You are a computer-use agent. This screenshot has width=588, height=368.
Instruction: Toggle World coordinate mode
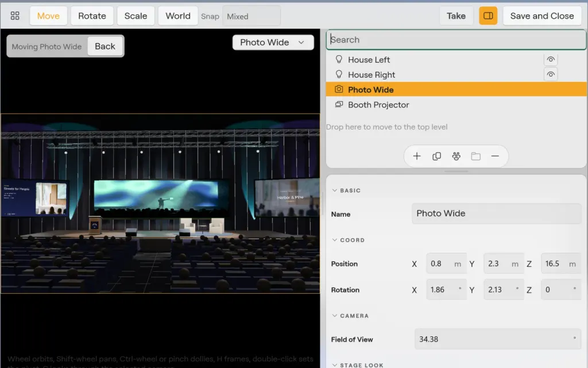coord(178,16)
